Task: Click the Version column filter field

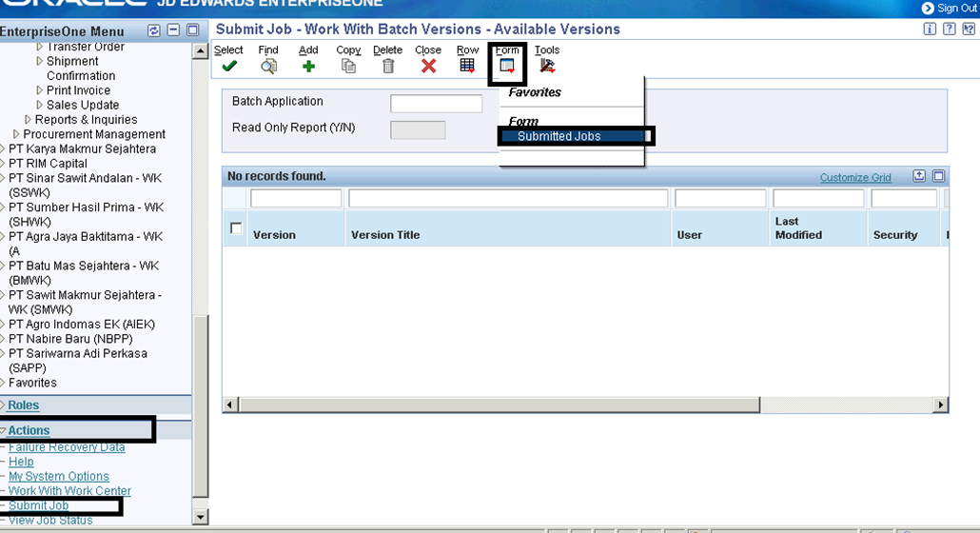Action: [296, 198]
